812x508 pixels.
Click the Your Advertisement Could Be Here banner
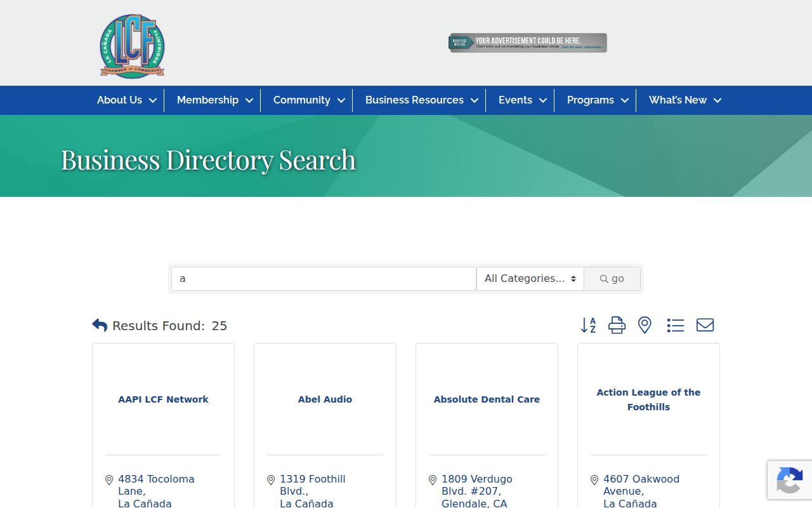point(528,43)
